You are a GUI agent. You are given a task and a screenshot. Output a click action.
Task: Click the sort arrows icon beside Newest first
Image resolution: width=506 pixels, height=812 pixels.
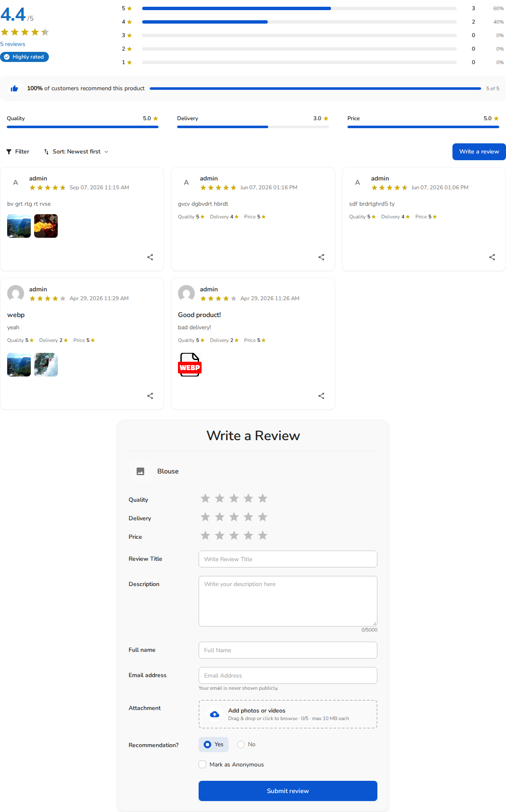pos(46,152)
